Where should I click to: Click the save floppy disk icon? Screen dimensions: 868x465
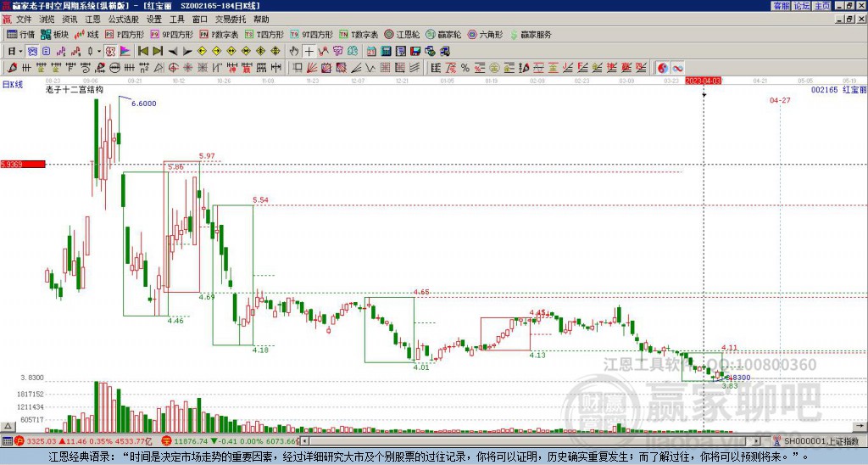point(415,51)
